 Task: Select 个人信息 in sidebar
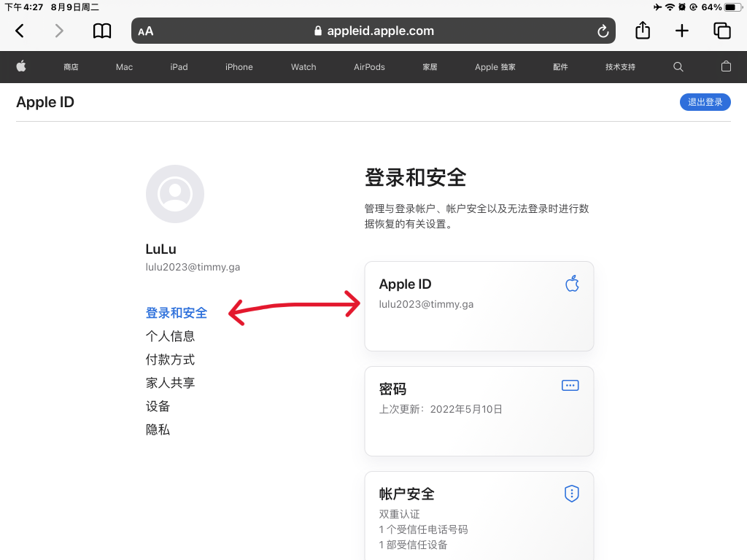(170, 336)
